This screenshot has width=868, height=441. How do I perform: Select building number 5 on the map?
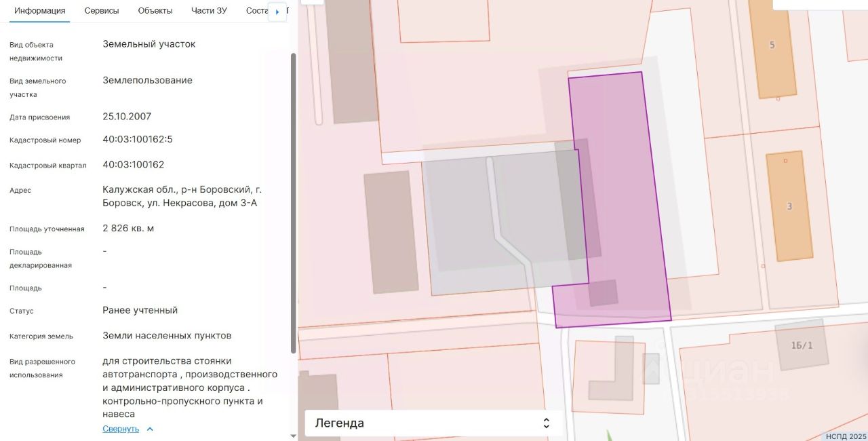772,47
